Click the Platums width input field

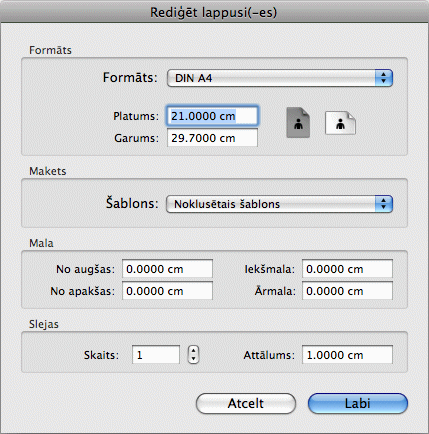tap(212, 116)
